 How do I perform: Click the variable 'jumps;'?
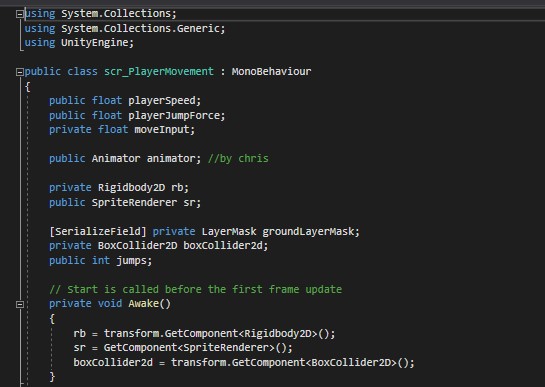click(x=134, y=260)
